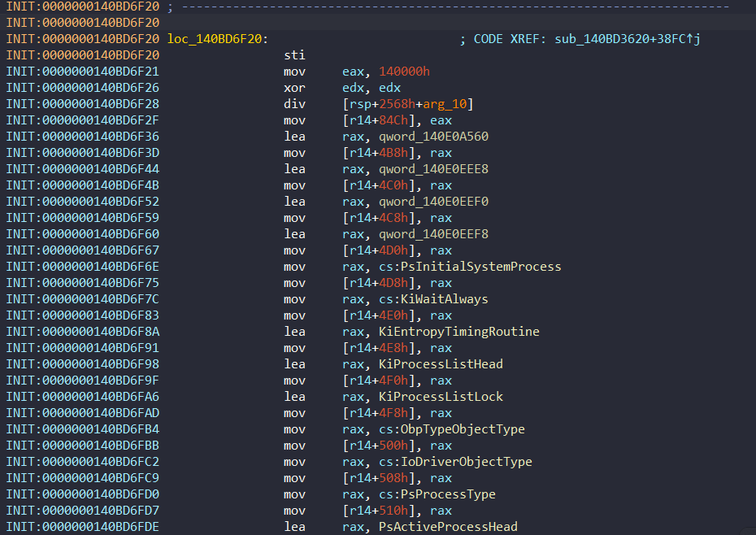This screenshot has height=535, width=756.
Task: Click address INIT:0000000140BD6F6E
Action: point(82,267)
